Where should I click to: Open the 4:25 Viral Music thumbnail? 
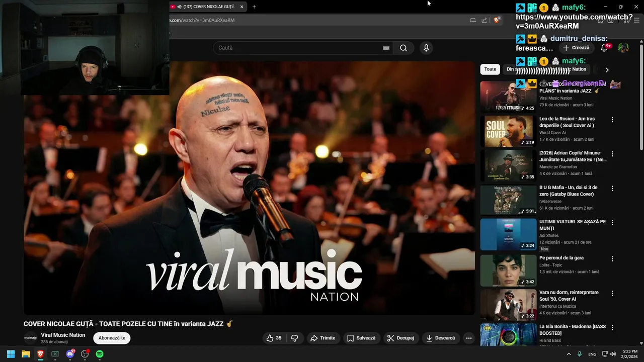(508, 97)
